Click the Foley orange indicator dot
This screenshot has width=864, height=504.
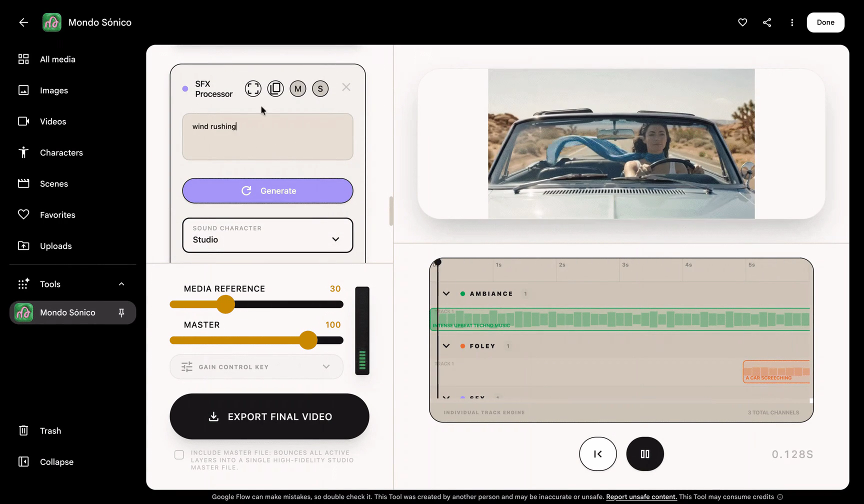[462, 346]
